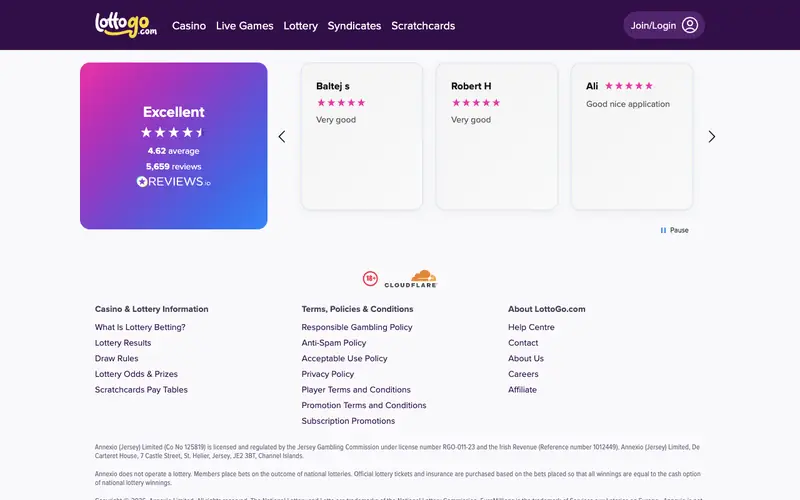Screen dimensions: 800x500
Task: Open the Privacy Policy link
Action: coord(328,374)
